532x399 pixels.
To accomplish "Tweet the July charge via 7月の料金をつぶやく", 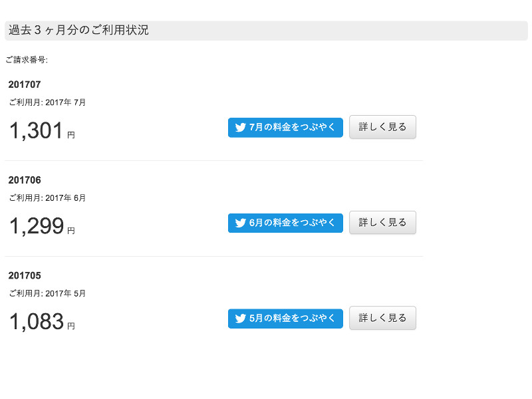I will pyautogui.click(x=285, y=128).
